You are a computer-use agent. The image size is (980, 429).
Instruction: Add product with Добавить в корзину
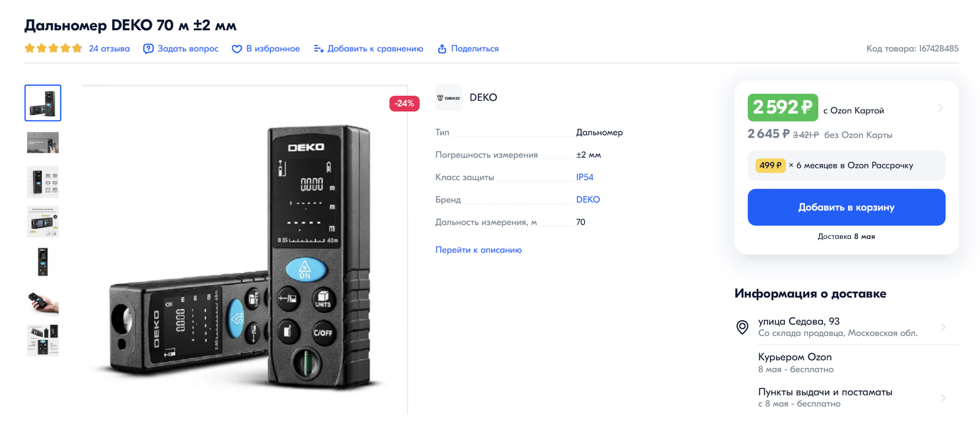[846, 207]
